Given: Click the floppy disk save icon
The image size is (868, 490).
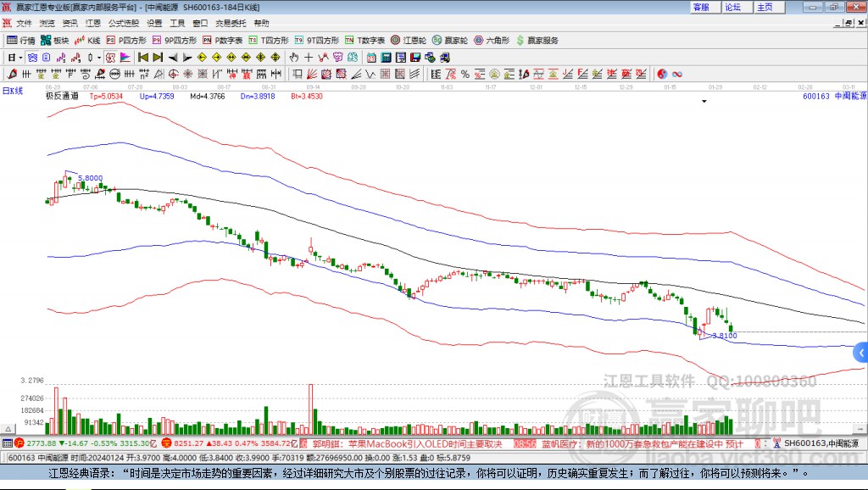Looking at the screenshot, I should 415,58.
